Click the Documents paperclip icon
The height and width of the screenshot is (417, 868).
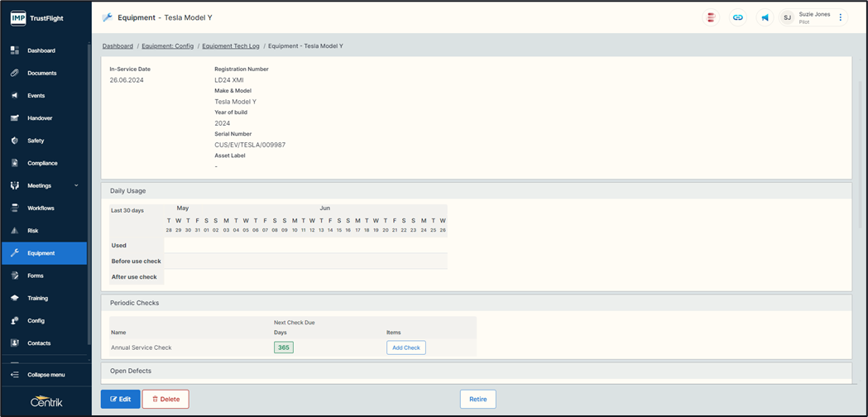pos(15,73)
